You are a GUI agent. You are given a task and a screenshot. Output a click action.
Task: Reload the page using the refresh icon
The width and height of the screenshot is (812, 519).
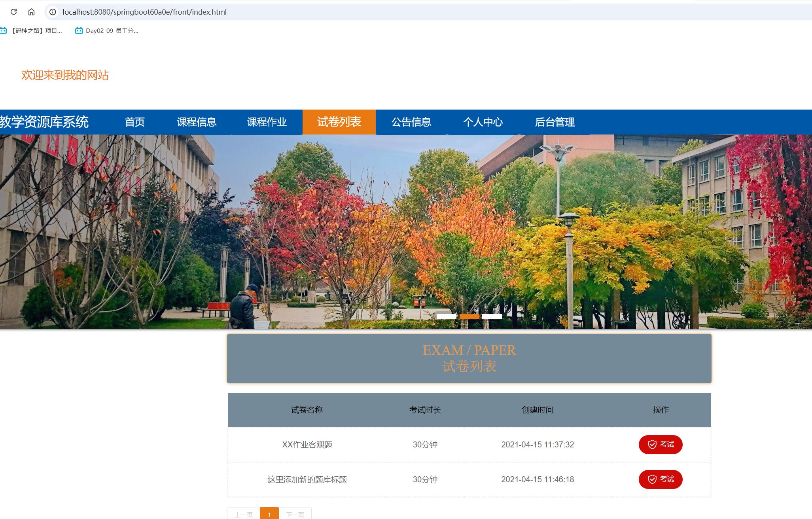(x=13, y=12)
